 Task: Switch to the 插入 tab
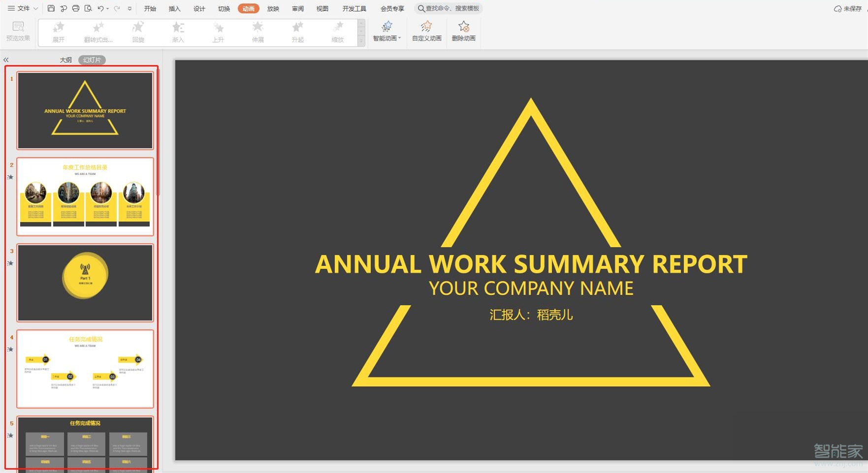(175, 8)
